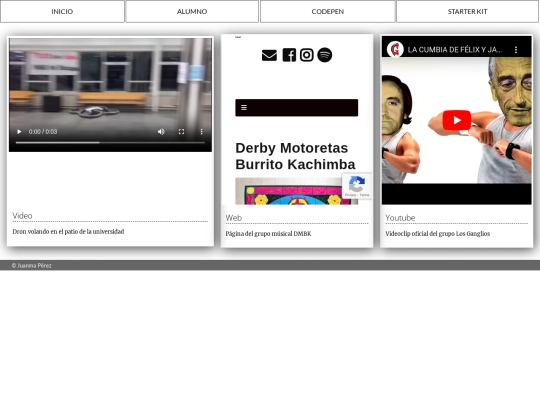This screenshot has height=405, width=540.
Task: Click the Youtube card title
Action: [400, 218]
